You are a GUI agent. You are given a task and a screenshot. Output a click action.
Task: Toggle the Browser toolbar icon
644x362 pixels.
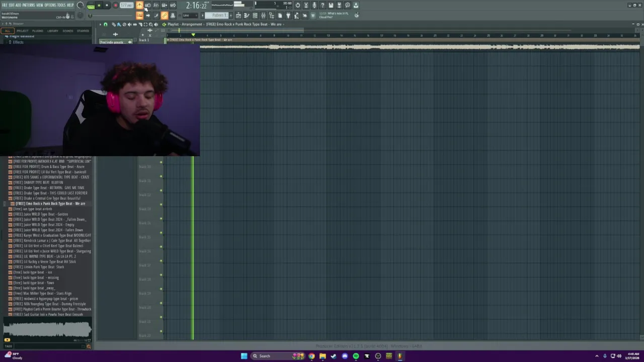coord(271,16)
